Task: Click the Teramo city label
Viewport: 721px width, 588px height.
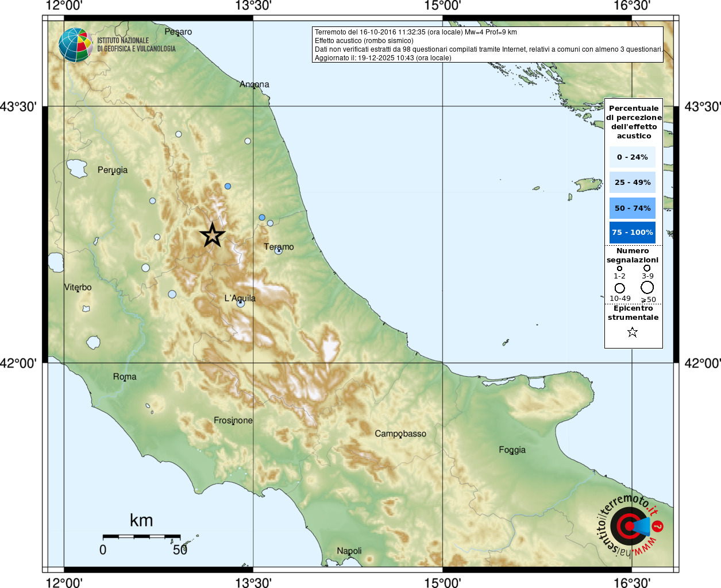Action: click(x=279, y=247)
